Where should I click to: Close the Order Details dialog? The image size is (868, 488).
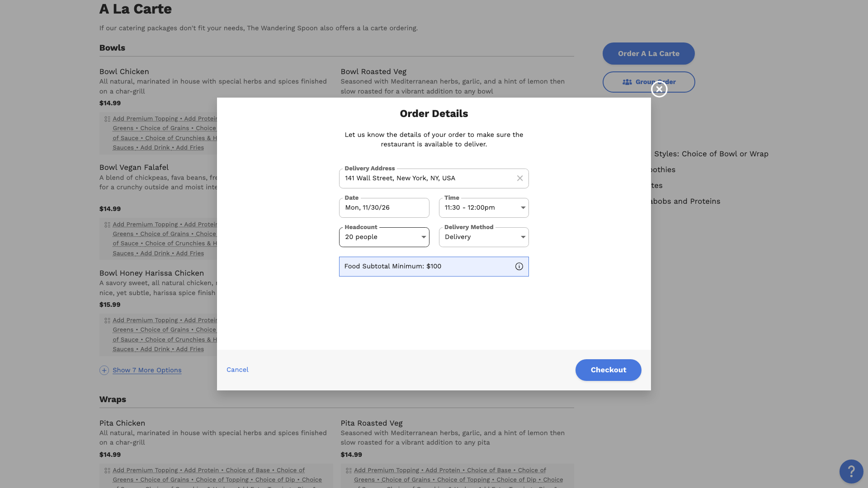pyautogui.click(x=659, y=89)
